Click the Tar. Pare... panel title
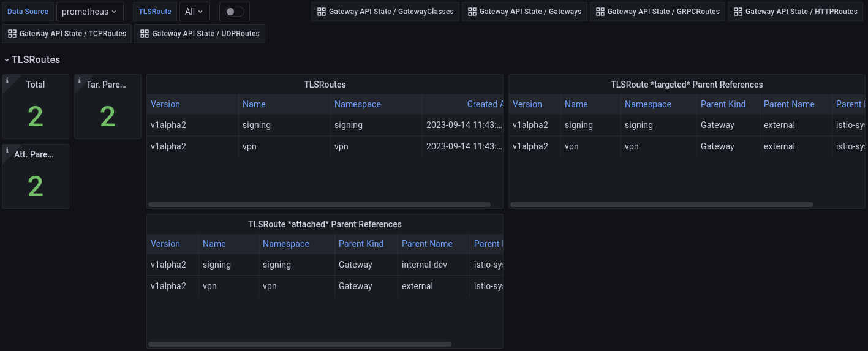The image size is (868, 351). click(x=107, y=85)
